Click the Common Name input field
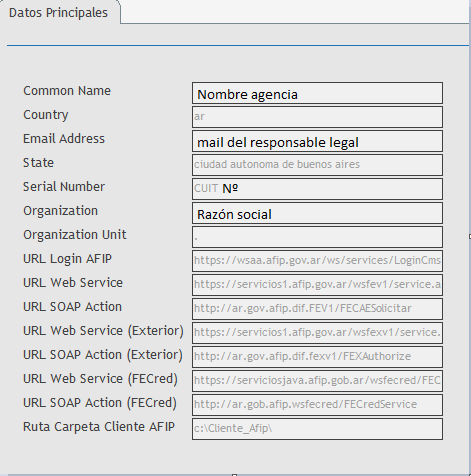 point(317,93)
